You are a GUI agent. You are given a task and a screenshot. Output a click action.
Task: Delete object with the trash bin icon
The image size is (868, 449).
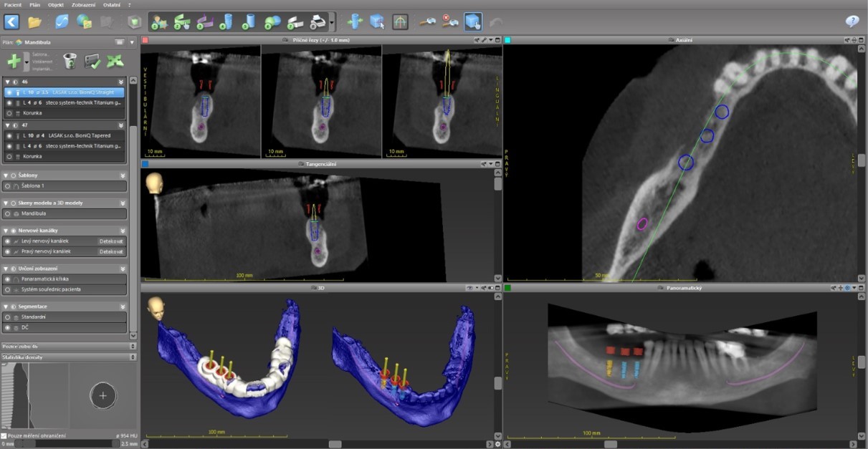click(x=70, y=62)
